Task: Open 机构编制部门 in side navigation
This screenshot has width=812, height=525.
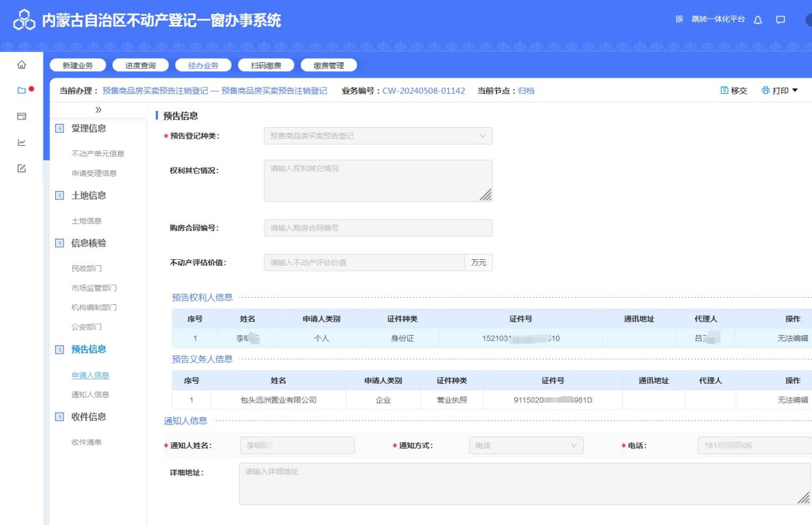Action: pos(94,307)
